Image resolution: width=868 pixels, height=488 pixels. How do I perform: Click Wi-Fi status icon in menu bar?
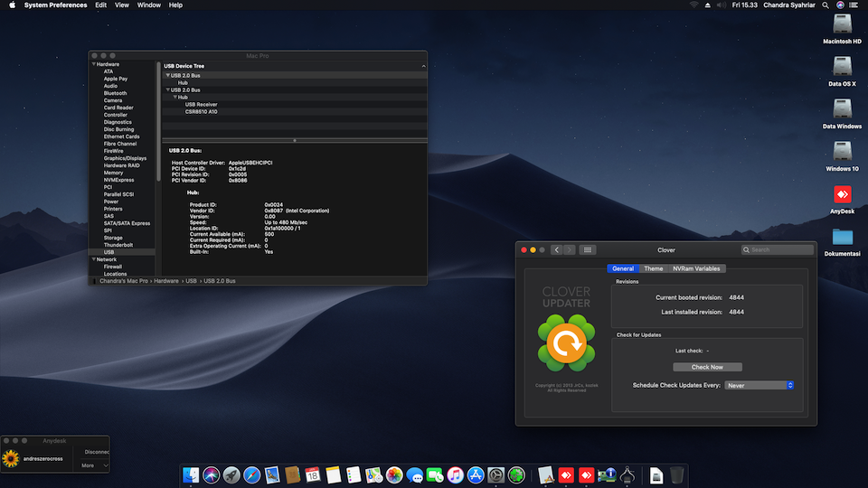click(x=693, y=5)
